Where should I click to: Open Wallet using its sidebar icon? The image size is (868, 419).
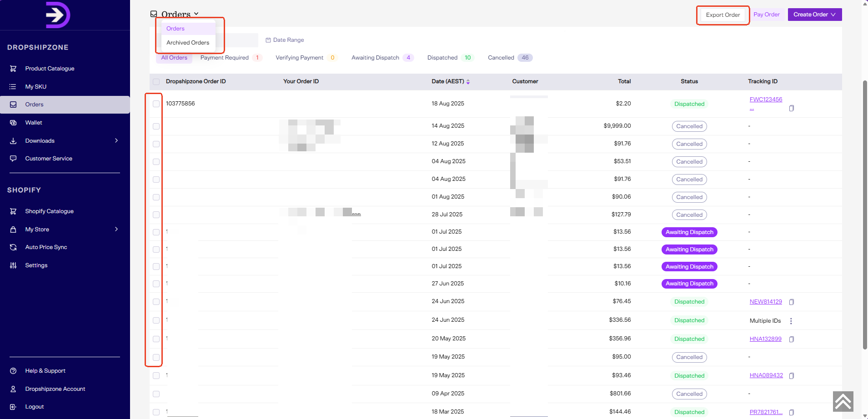coord(13,123)
